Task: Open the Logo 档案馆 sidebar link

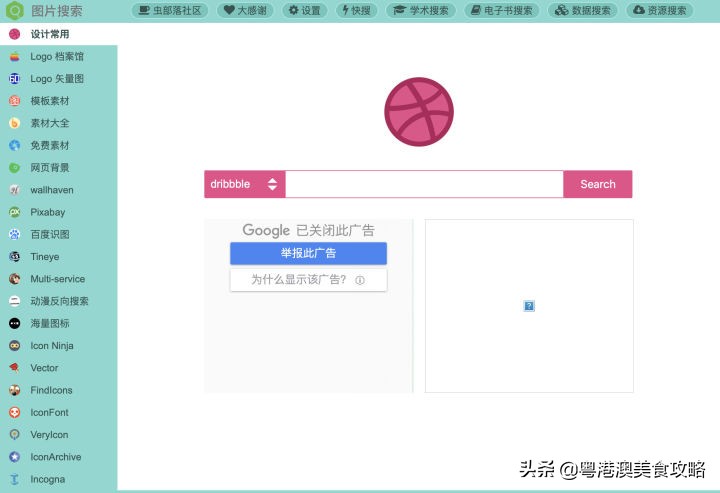Action: tap(59, 56)
